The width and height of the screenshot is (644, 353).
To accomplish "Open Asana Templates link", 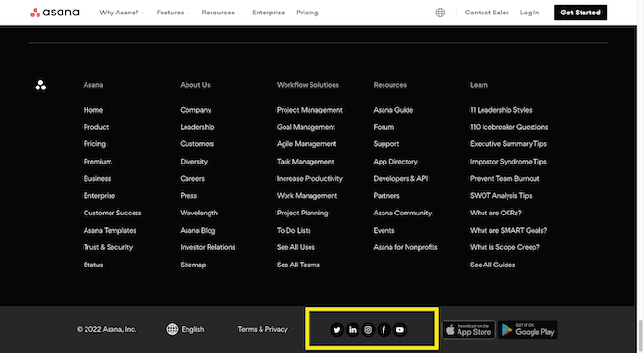I will (110, 231).
